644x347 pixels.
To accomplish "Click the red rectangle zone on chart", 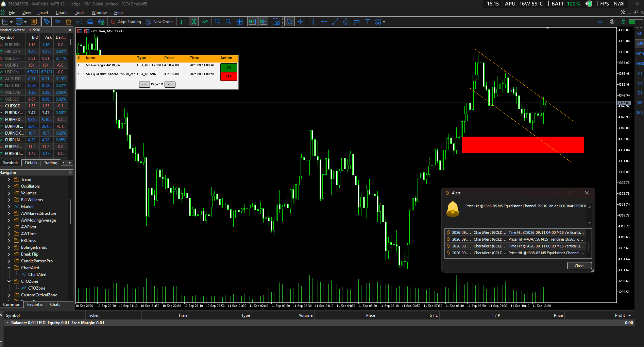I will [x=523, y=145].
